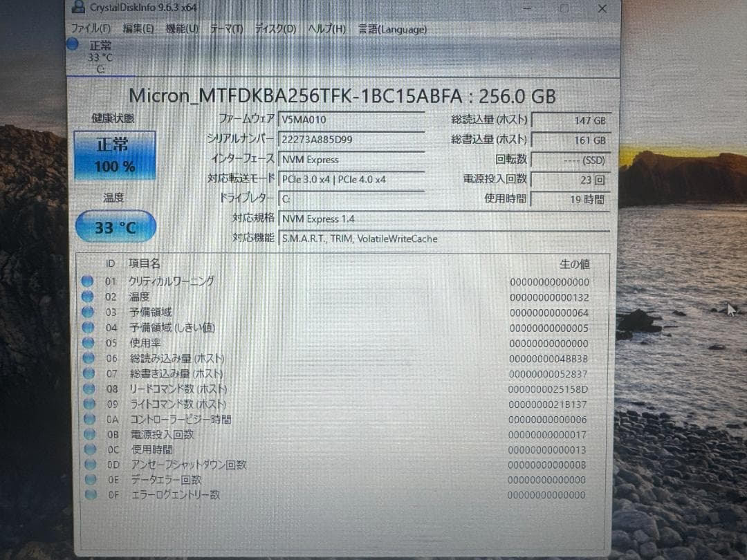The width and height of the screenshot is (747, 560).
Task: Open the 編集(E) menu
Action: pyautogui.click(x=138, y=29)
